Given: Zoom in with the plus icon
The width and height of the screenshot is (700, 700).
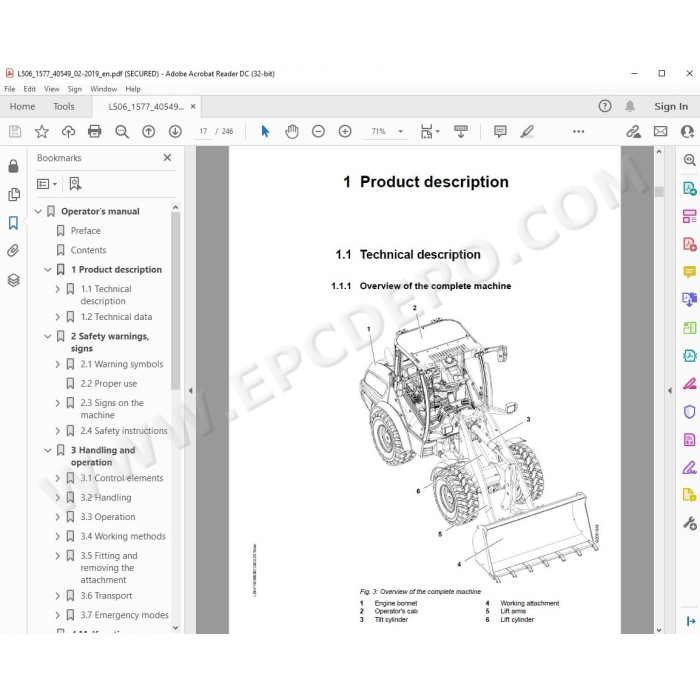Looking at the screenshot, I should tap(345, 131).
